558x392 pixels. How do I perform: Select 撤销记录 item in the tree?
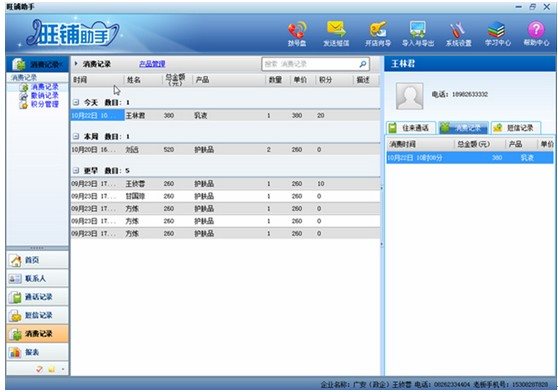(44, 95)
